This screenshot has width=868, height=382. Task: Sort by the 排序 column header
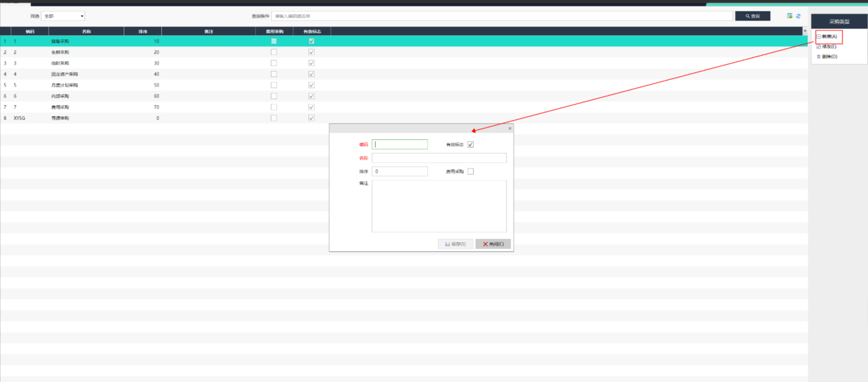tap(143, 32)
